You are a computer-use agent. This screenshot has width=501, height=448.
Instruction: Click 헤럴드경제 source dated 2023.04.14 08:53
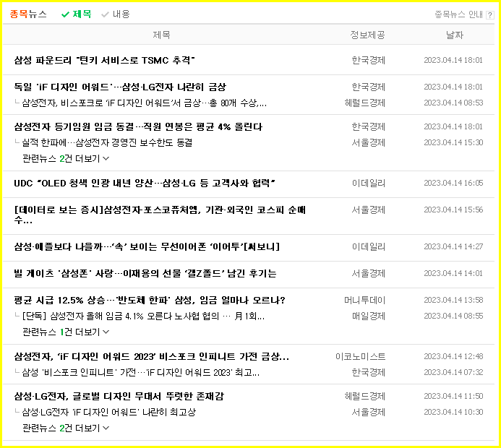coord(365,103)
